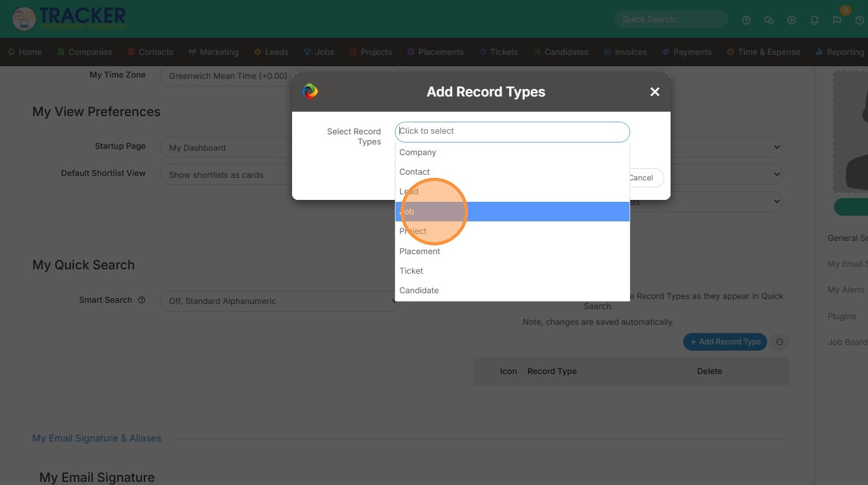Switch to the My Alerts settings section
The width and height of the screenshot is (868, 485).
(x=847, y=289)
